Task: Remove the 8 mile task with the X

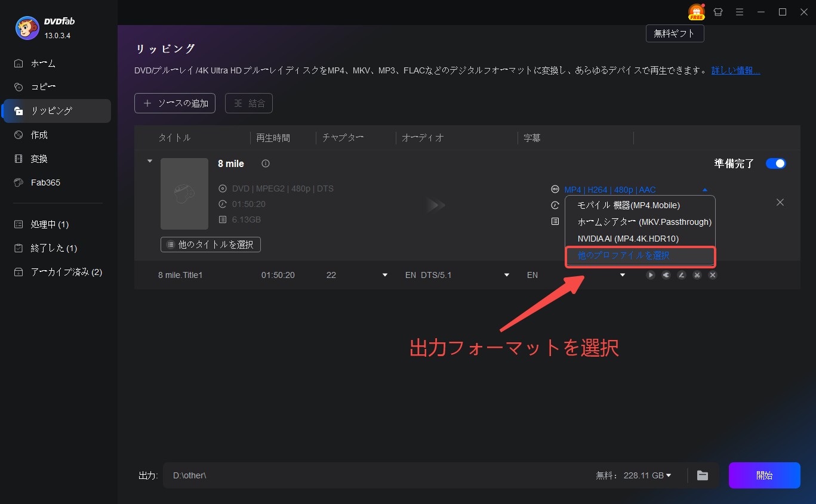Action: pyautogui.click(x=780, y=202)
